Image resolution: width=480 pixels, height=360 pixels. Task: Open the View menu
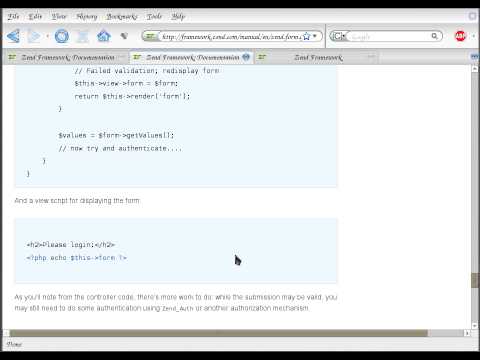pos(59,16)
